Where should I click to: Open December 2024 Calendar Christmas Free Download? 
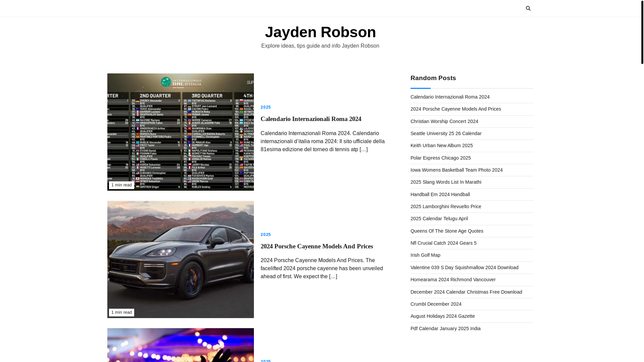[466, 292]
